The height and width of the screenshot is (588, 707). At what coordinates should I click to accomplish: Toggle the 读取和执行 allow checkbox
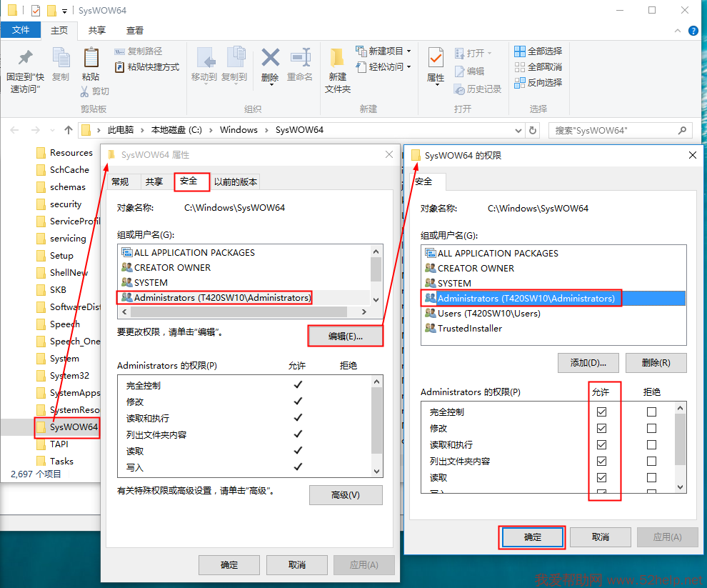point(601,445)
